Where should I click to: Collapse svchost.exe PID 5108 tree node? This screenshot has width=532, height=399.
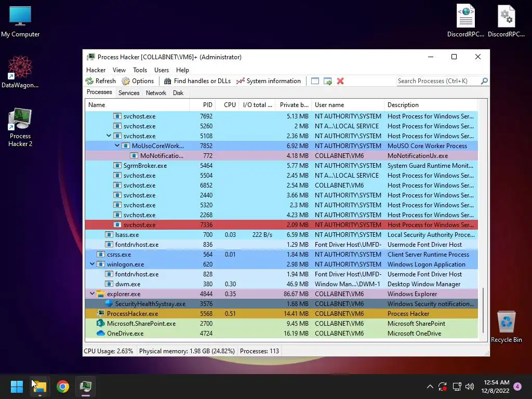[109, 136]
